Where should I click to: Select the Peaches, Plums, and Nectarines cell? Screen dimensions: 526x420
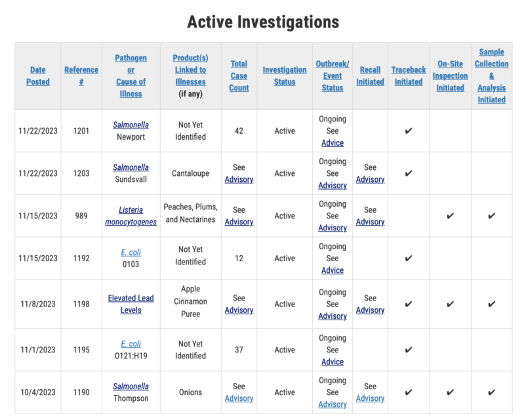coord(191,216)
